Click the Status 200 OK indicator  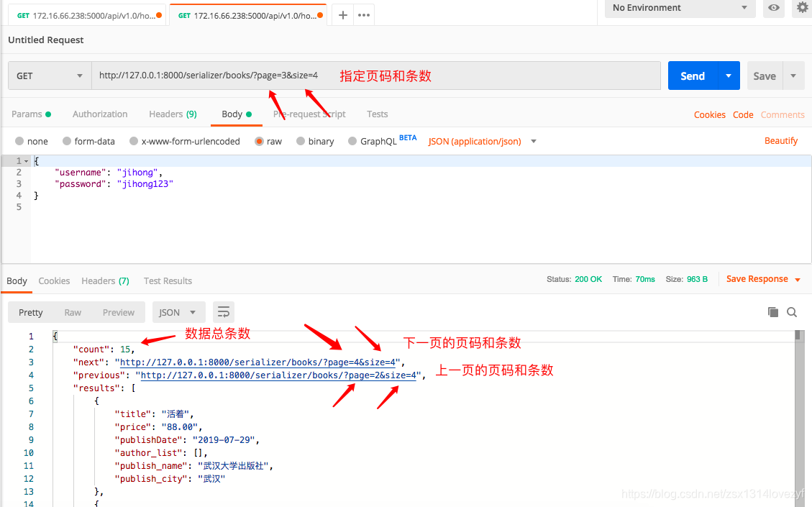coord(574,279)
